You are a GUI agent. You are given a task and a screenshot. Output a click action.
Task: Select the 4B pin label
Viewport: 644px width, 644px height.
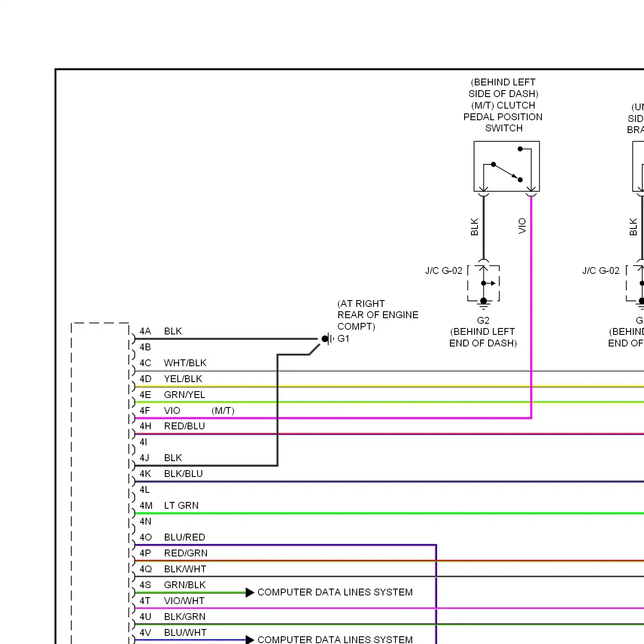click(145, 347)
